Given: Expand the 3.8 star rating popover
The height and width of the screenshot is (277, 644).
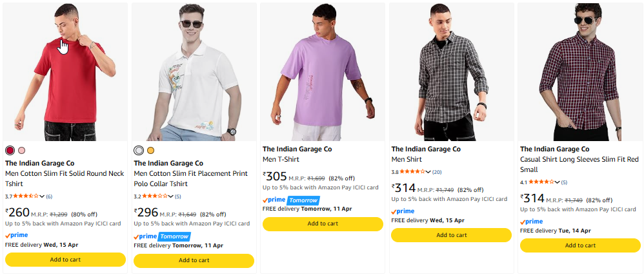Looking at the screenshot, I should pyautogui.click(x=428, y=172).
